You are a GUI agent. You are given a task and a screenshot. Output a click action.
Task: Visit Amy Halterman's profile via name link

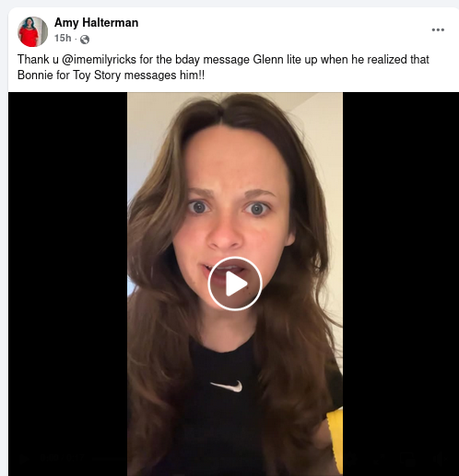point(96,23)
